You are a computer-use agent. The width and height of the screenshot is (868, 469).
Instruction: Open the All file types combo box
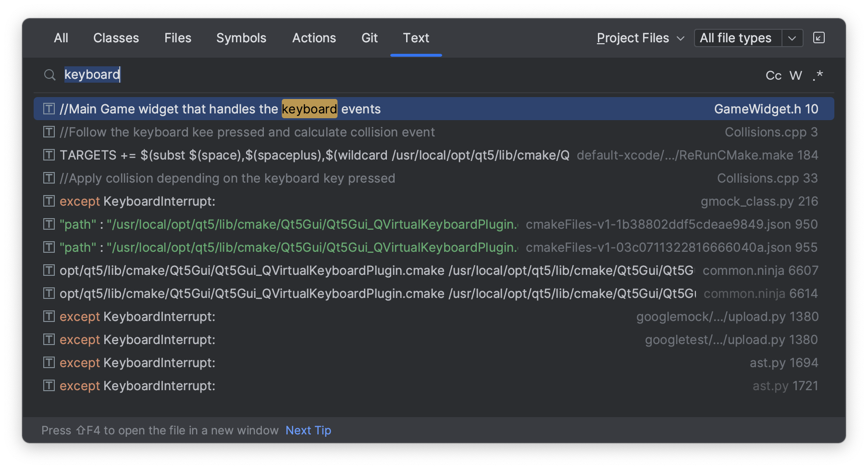[737, 38]
